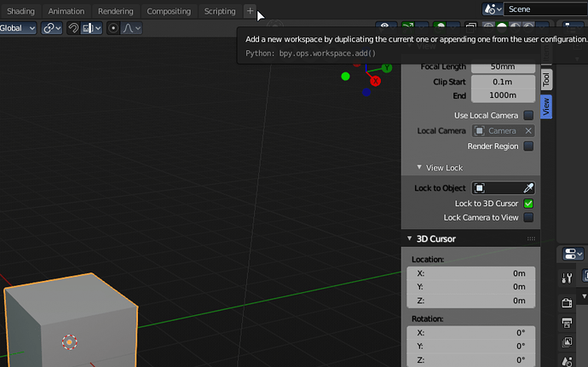
Task: Switch to the Animation workspace tab
Action: 66,11
